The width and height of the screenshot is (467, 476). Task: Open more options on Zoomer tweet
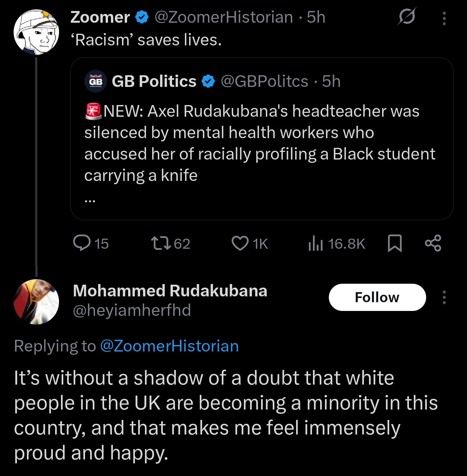[444, 18]
